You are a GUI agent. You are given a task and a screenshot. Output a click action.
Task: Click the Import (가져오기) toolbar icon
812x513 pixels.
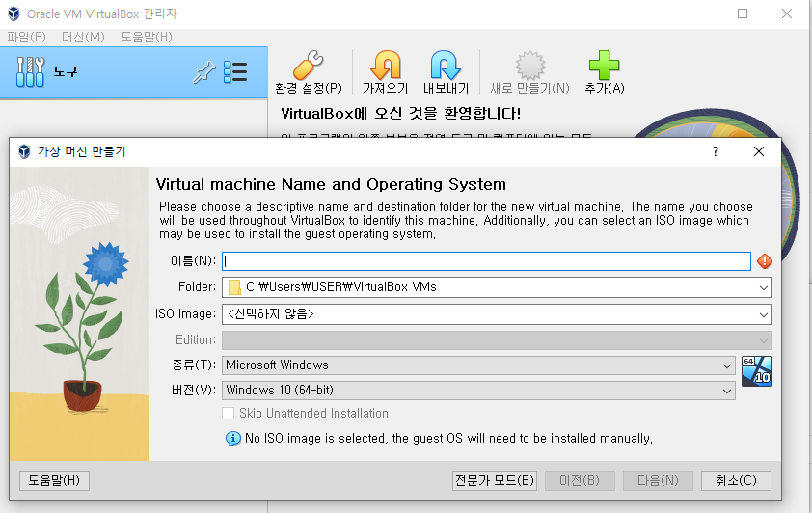tap(386, 66)
